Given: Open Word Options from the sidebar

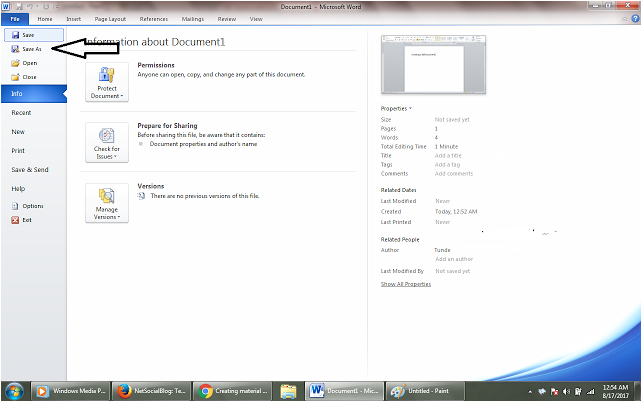Looking at the screenshot, I should (x=28, y=206).
